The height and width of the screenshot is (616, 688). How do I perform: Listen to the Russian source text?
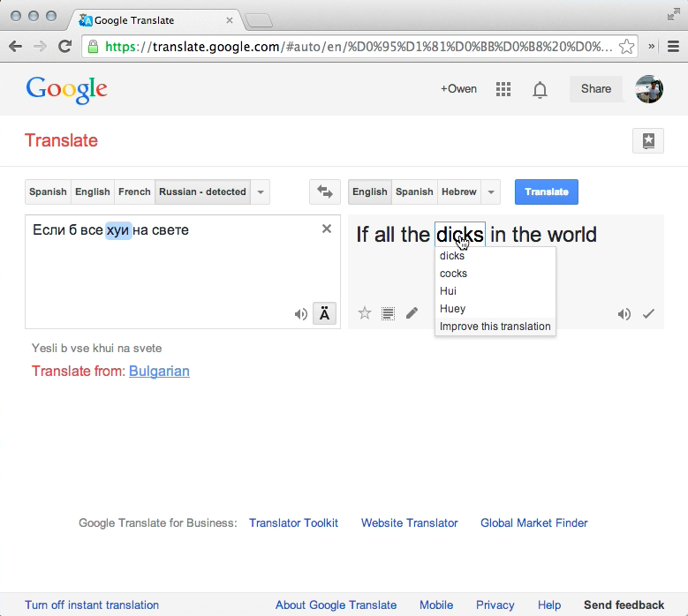[x=300, y=314]
